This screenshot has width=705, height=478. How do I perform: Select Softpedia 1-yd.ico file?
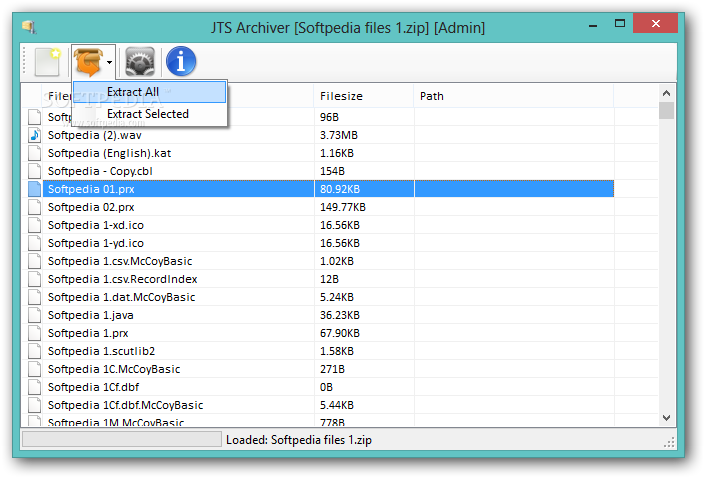click(x=96, y=243)
